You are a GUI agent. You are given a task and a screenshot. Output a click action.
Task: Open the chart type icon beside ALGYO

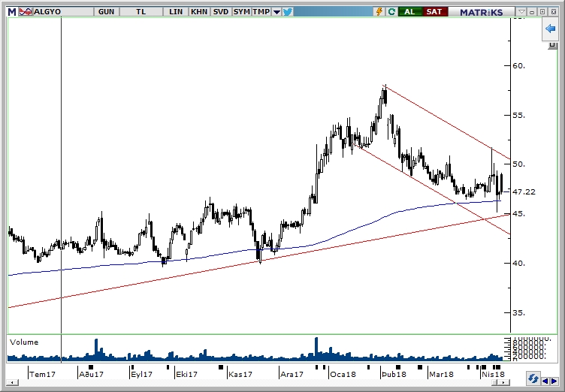26,12
